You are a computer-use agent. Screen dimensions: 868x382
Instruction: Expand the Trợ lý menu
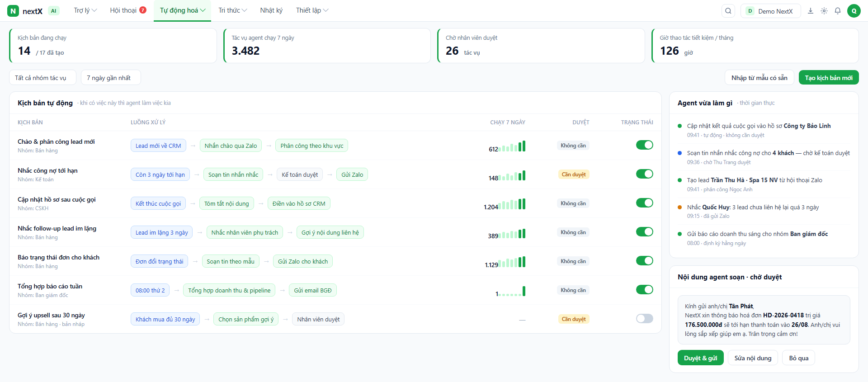(x=85, y=10)
